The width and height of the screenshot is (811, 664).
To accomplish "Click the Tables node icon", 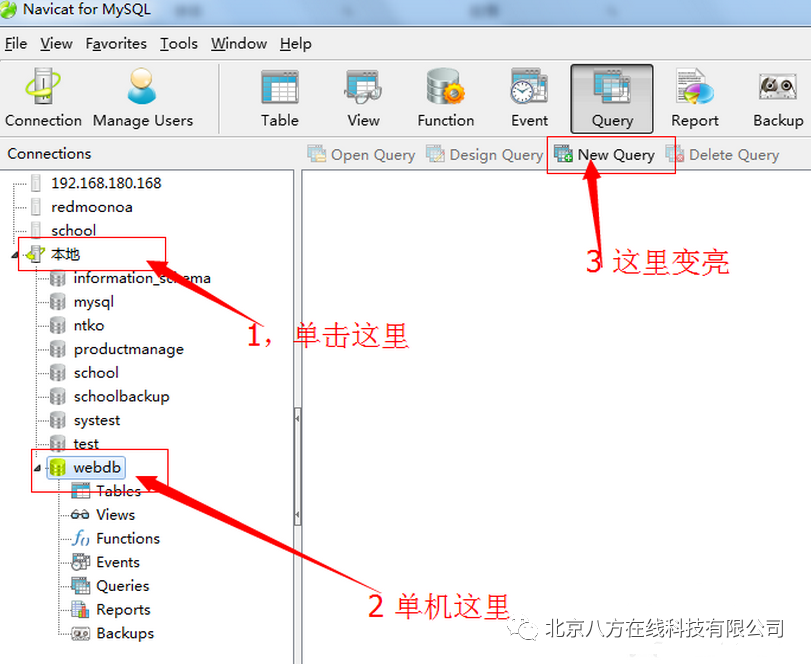I will (81, 491).
